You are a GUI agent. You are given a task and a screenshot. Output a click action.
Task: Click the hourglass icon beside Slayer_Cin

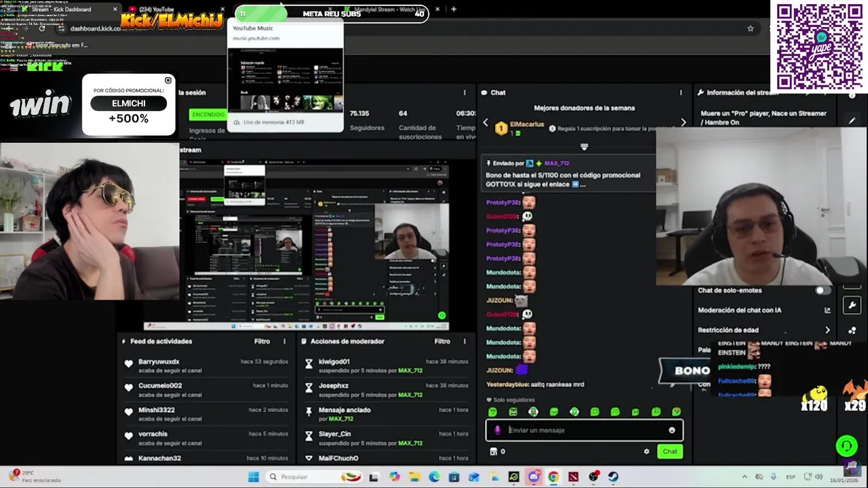pyautogui.click(x=309, y=436)
